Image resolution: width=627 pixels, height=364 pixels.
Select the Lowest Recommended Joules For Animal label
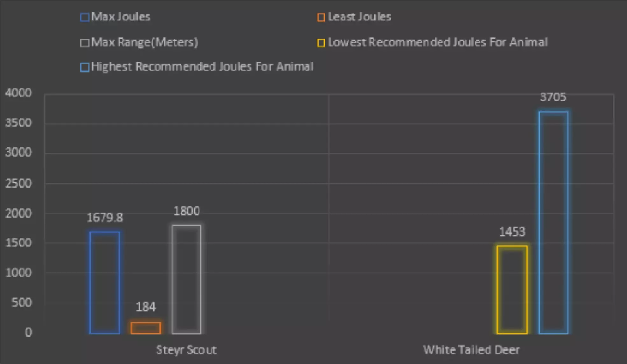click(438, 42)
